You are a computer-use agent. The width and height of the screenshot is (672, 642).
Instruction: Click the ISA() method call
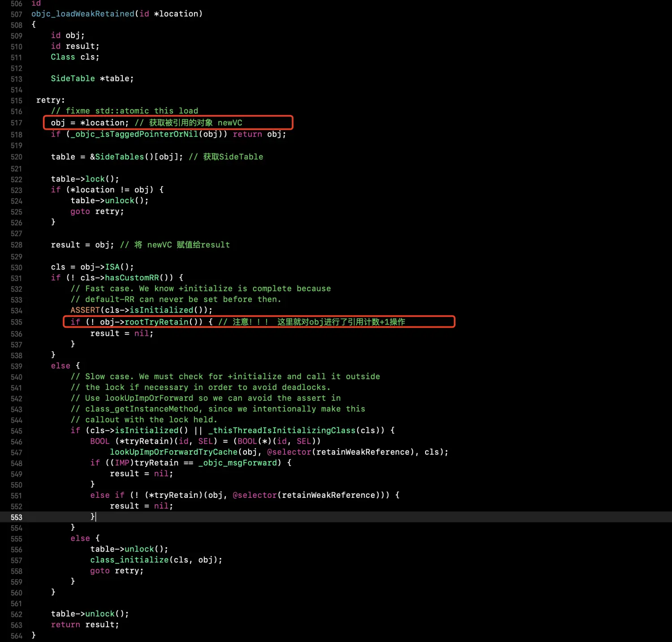(112, 267)
